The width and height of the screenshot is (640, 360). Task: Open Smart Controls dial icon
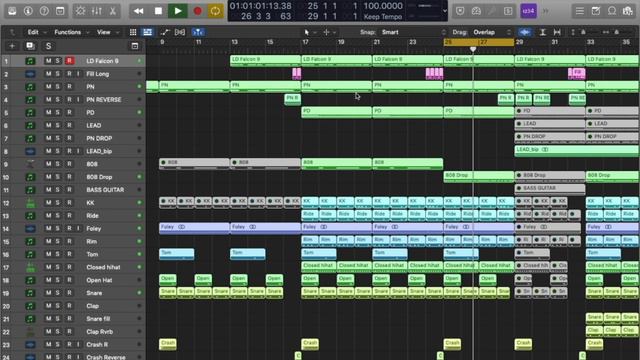coord(80,11)
